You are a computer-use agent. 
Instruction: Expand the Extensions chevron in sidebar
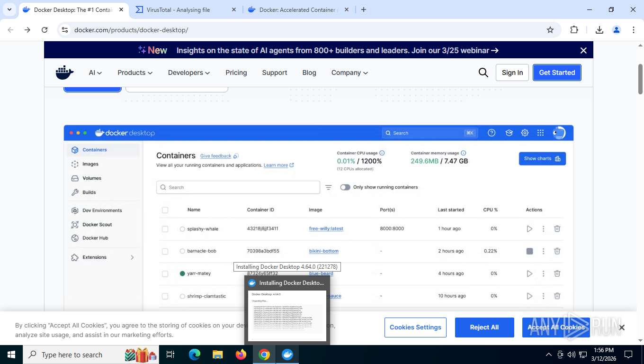pos(132,257)
